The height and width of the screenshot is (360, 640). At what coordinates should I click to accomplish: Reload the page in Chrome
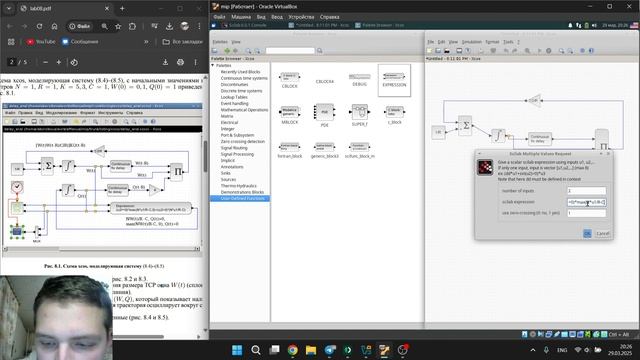39,26
